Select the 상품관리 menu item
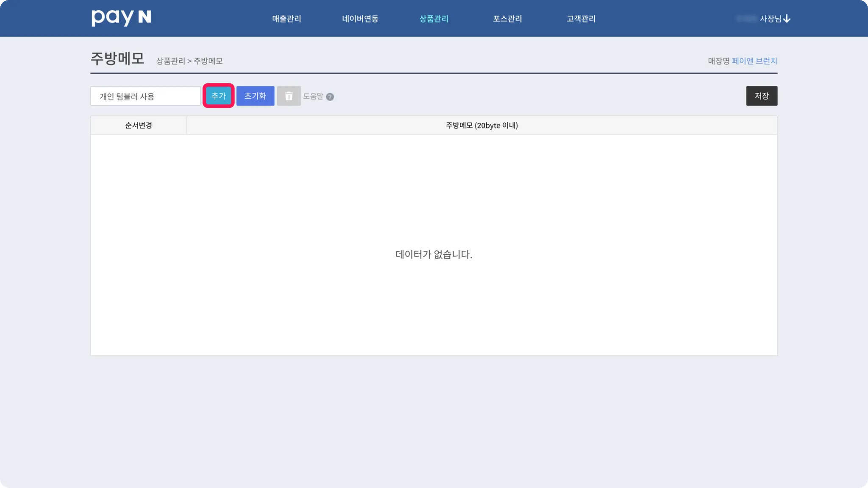868x488 pixels. tap(434, 19)
